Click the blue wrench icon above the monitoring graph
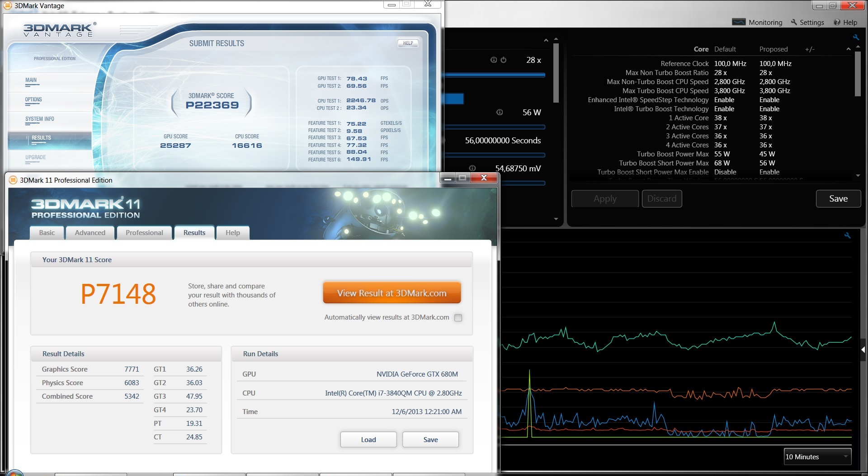 [x=848, y=236]
